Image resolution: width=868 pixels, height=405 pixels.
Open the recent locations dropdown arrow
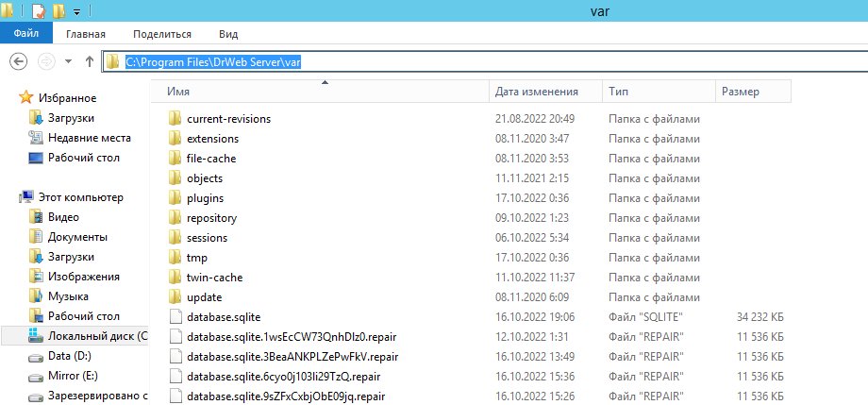click(x=68, y=61)
